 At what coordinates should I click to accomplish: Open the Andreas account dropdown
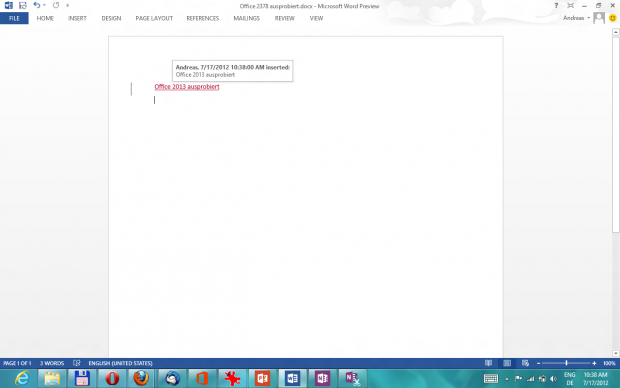577,18
